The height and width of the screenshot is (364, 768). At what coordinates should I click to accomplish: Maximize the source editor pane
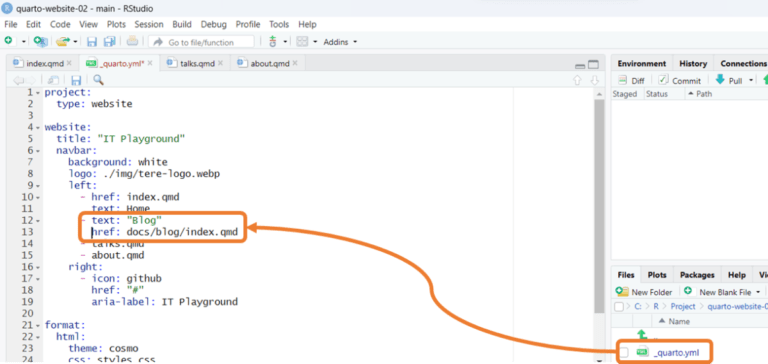[x=593, y=65]
